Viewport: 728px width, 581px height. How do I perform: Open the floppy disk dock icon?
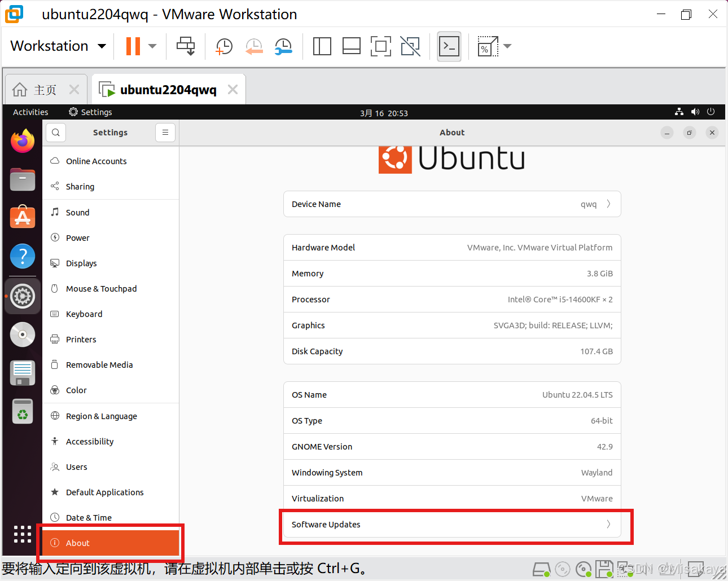pyautogui.click(x=23, y=373)
